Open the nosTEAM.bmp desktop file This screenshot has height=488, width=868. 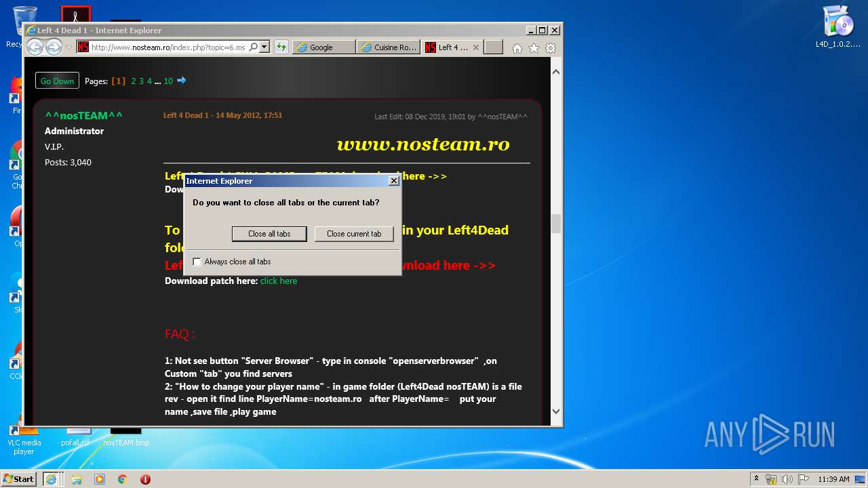pyautogui.click(x=126, y=437)
